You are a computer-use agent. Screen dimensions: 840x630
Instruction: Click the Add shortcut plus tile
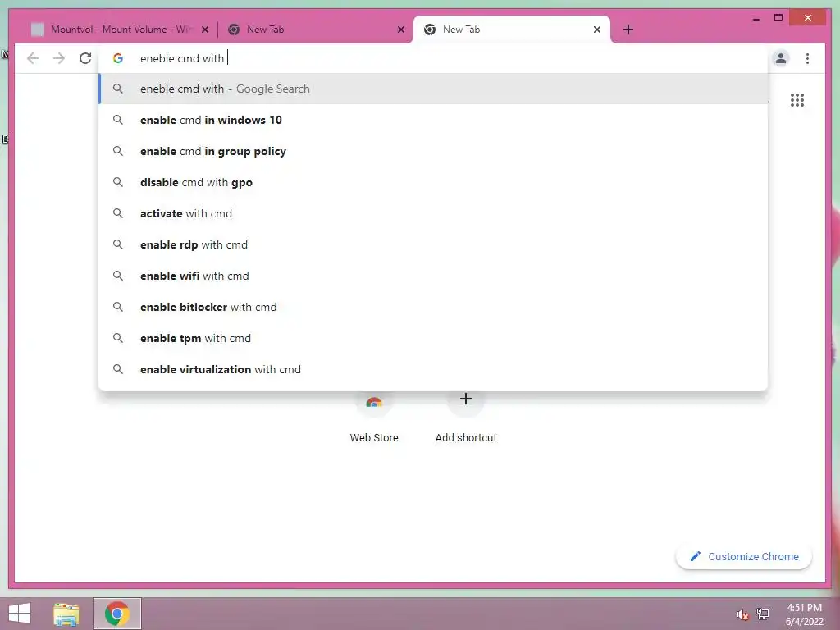(466, 418)
